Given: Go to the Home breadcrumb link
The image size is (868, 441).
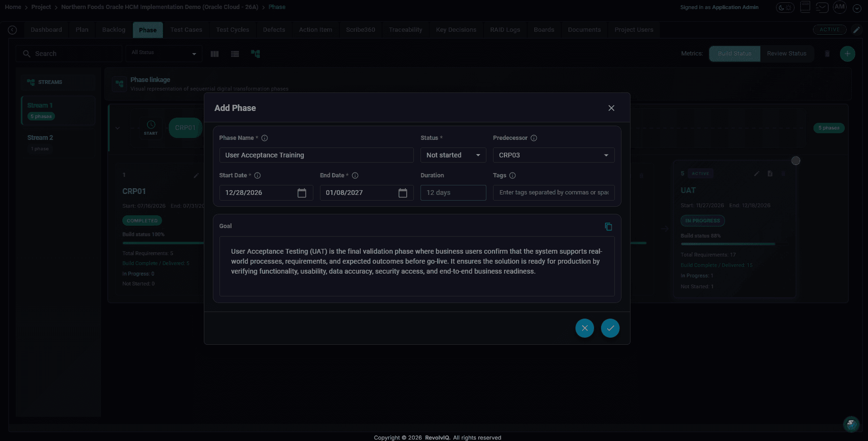Looking at the screenshot, I should click(x=13, y=7).
